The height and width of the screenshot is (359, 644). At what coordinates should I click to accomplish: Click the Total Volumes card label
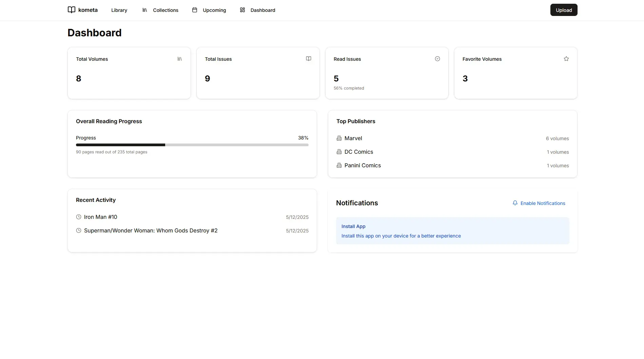pos(92,59)
